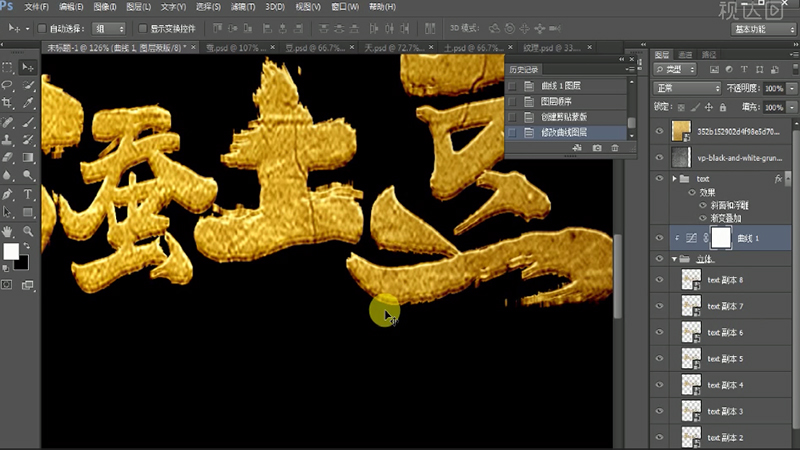The image size is (800, 450).
Task: Select the Zoom tool
Action: tap(28, 231)
